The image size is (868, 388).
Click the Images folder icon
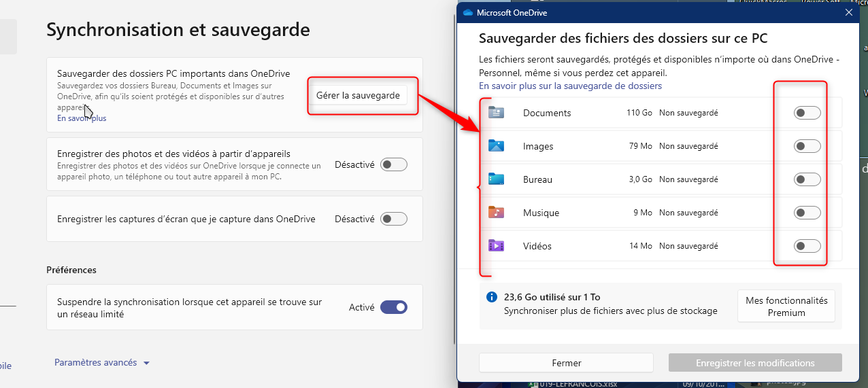496,146
